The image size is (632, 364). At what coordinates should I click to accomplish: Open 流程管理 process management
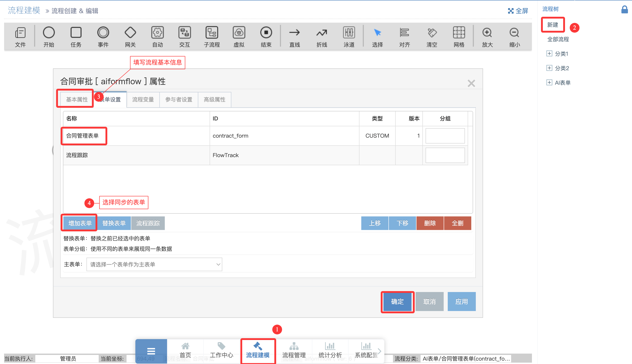[294, 350]
